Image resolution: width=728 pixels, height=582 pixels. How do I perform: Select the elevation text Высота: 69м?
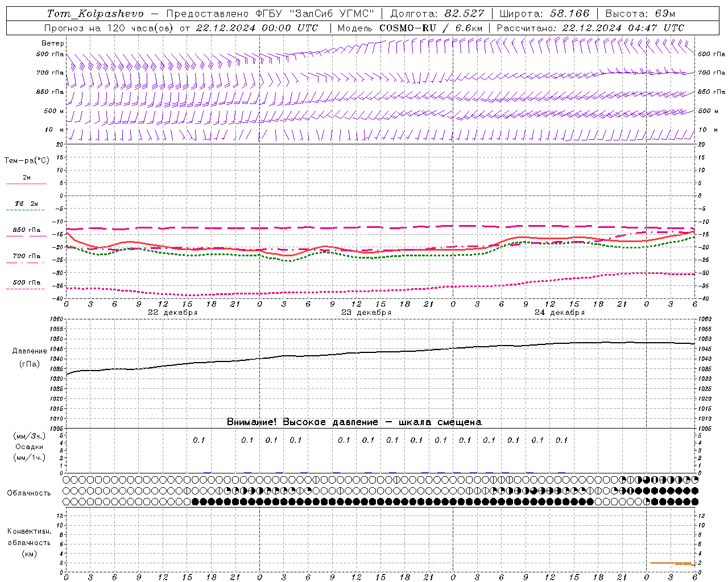[x=640, y=14]
